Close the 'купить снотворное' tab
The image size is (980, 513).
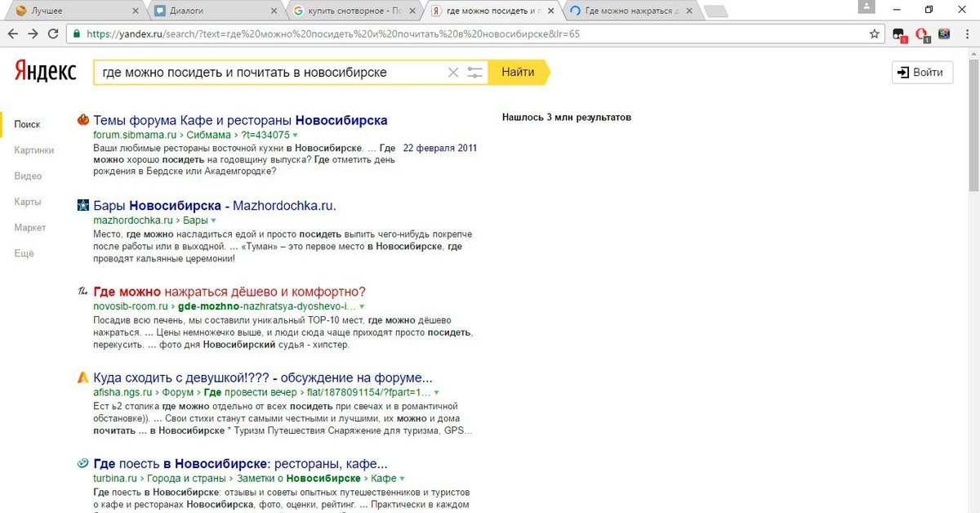pyautogui.click(x=411, y=11)
